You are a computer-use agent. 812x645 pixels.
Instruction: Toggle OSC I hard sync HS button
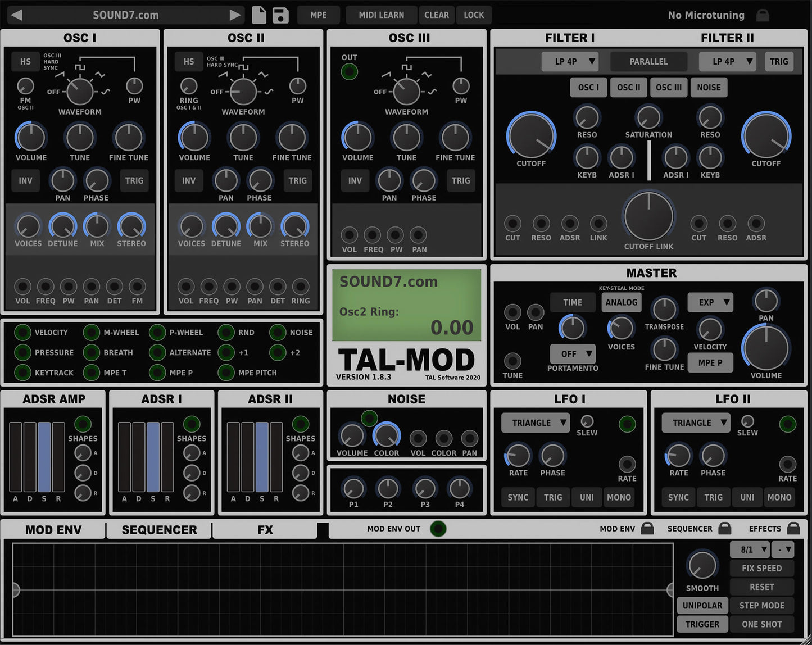click(25, 62)
